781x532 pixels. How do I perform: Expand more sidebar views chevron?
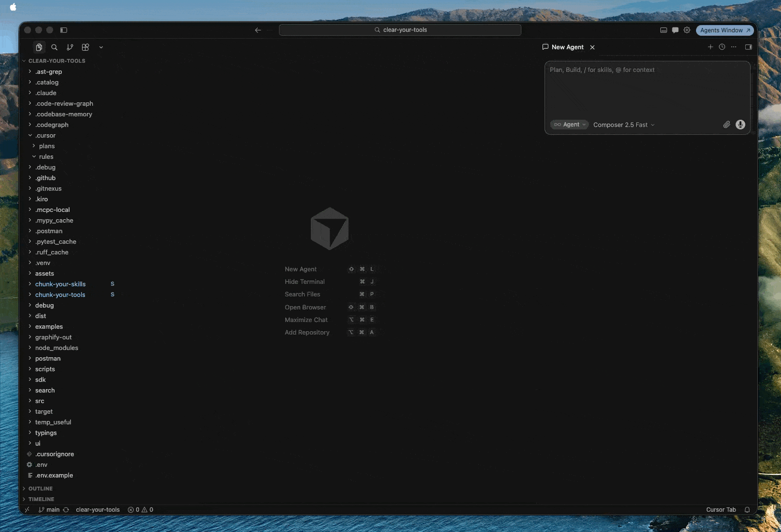101,47
